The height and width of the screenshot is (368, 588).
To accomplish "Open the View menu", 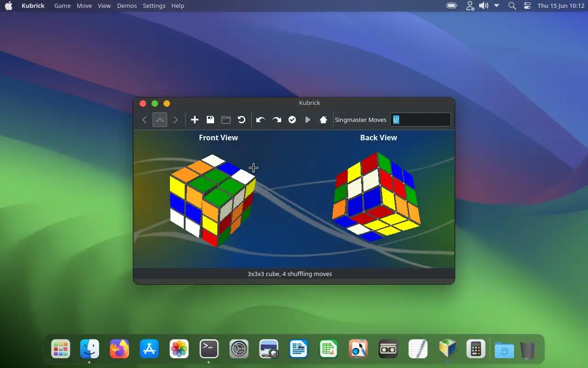I will tap(104, 6).
